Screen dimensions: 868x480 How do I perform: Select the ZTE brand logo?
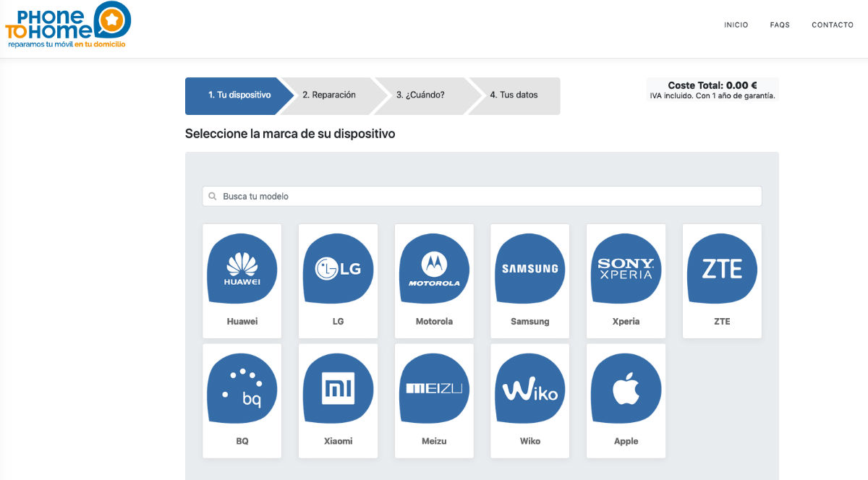722,269
